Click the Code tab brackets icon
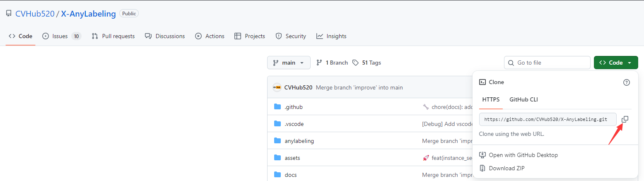 tap(12, 36)
